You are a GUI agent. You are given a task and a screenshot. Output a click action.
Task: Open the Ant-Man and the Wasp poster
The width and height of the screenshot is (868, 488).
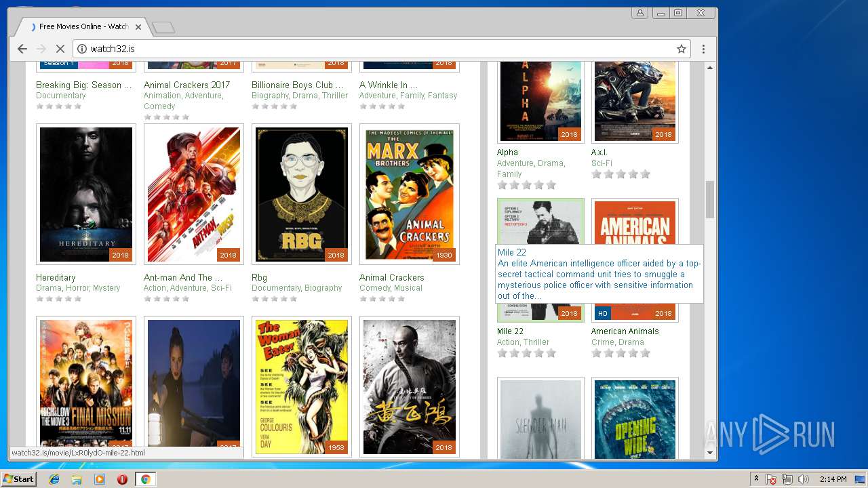(x=194, y=195)
